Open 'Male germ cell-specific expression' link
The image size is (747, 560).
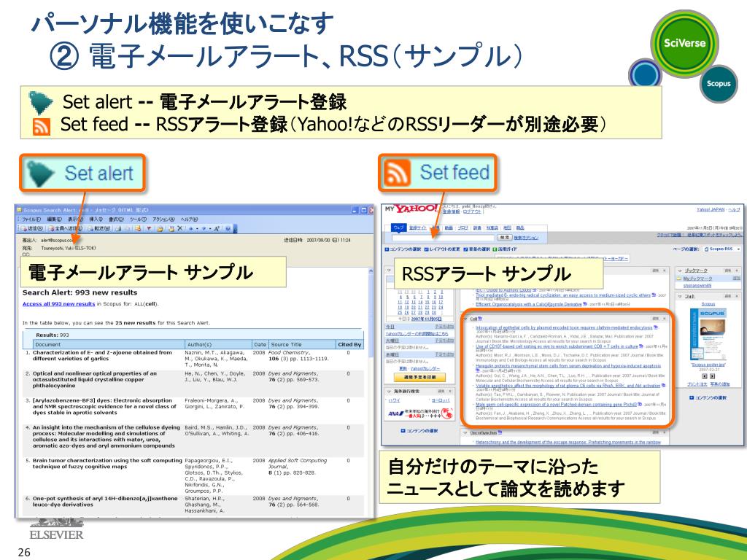tap(557, 404)
